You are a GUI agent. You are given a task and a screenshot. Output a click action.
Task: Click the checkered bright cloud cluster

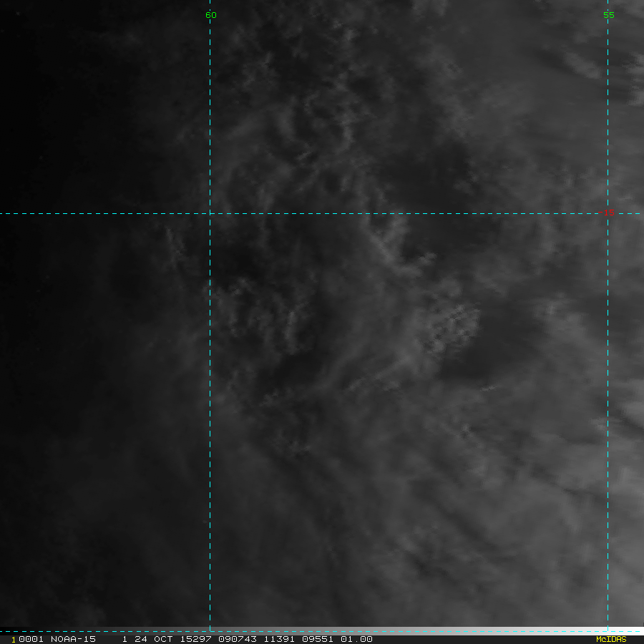[x=450, y=326]
